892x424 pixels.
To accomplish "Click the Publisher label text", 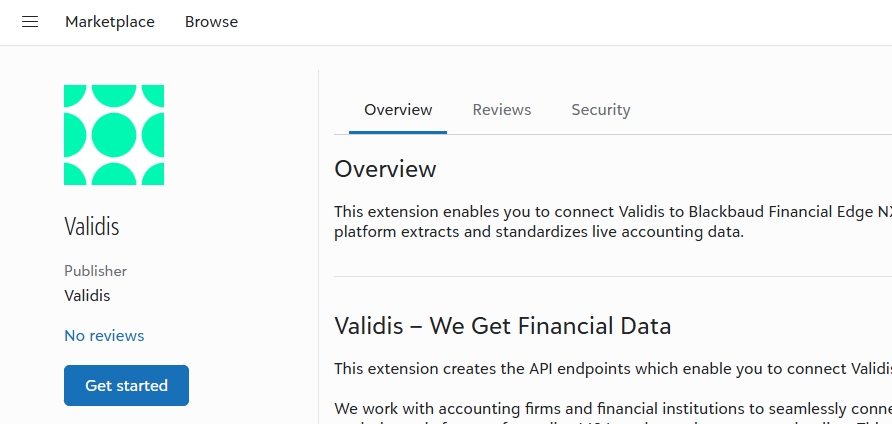I will 96,271.
